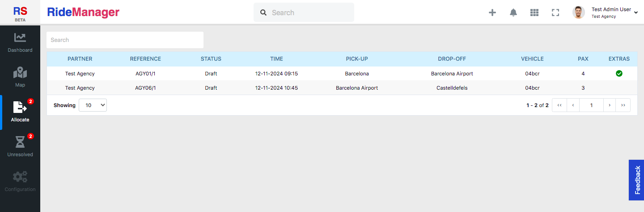Select the Allocate sidebar icon
The image size is (644, 212).
[20, 107]
